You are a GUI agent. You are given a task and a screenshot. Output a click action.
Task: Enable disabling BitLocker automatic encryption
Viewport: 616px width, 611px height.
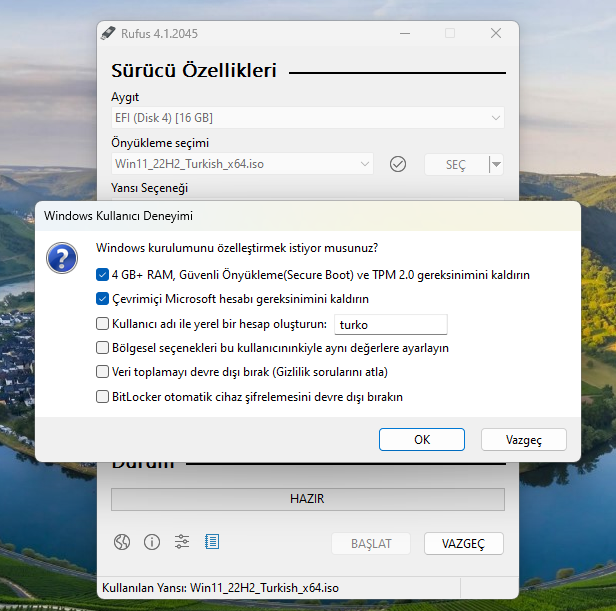click(102, 396)
